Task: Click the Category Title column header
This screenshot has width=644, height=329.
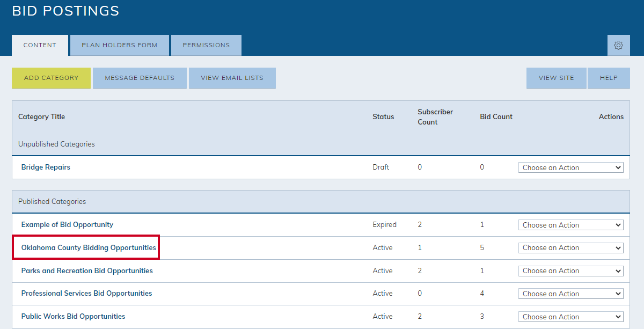Action: coord(41,117)
